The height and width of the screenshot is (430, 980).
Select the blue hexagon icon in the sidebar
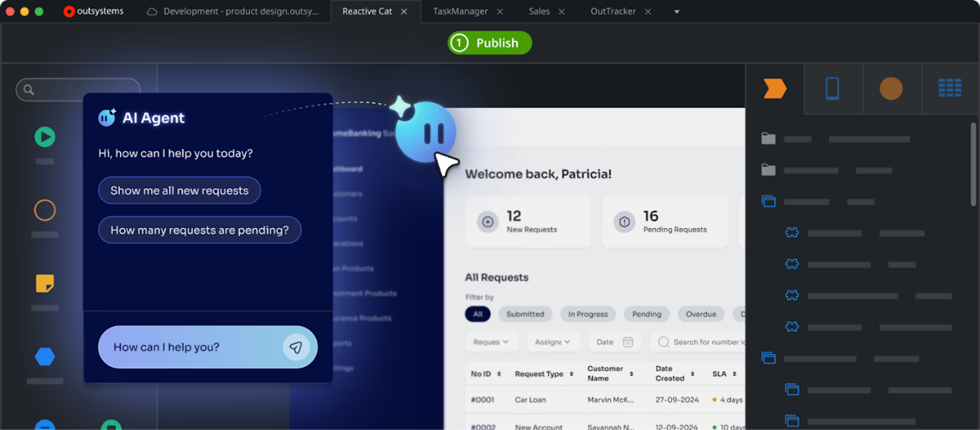[45, 357]
